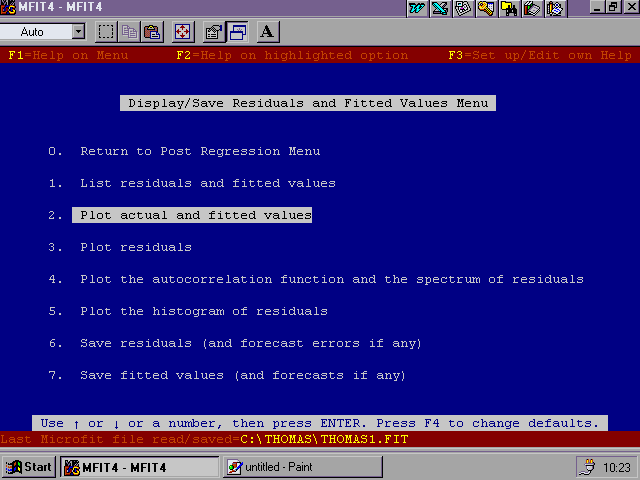Toggle the Background windows toolbar button

point(238,32)
